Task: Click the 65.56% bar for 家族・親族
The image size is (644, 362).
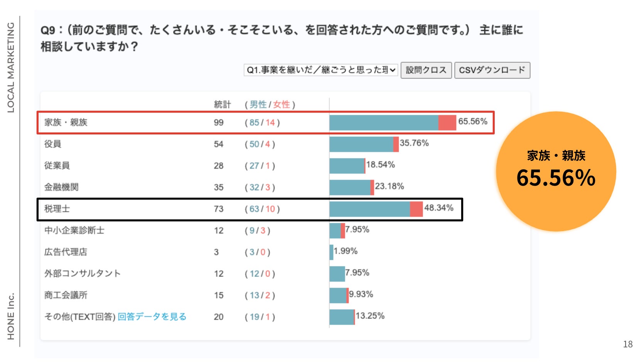Action: [x=393, y=122]
